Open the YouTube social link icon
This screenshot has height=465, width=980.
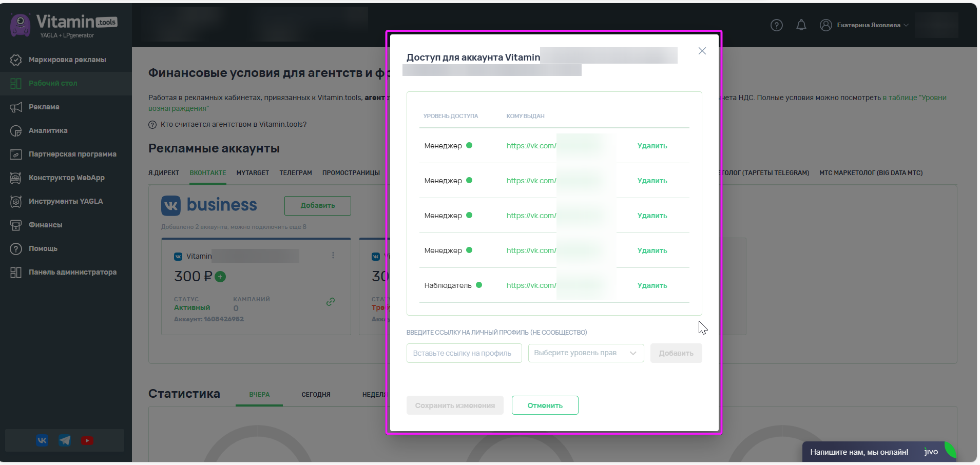pyautogui.click(x=87, y=440)
